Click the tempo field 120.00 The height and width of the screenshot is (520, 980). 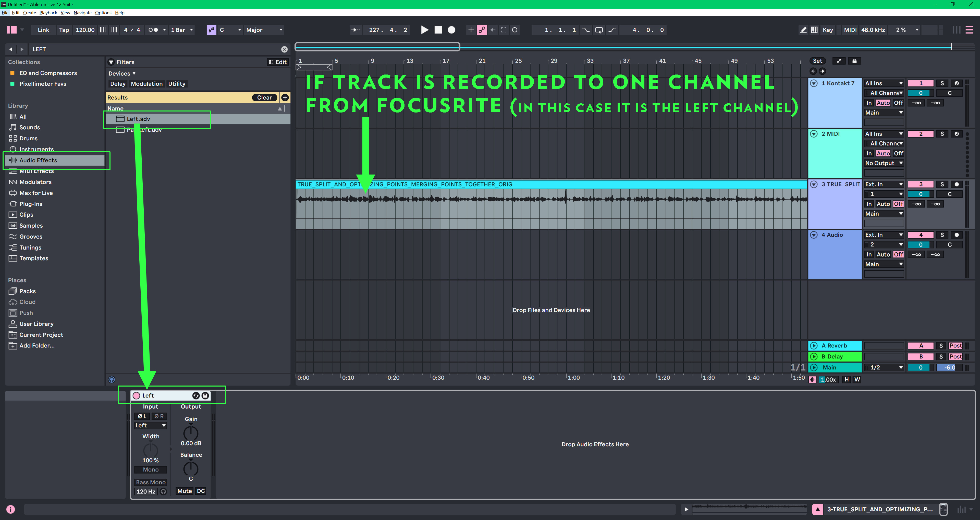click(x=85, y=30)
